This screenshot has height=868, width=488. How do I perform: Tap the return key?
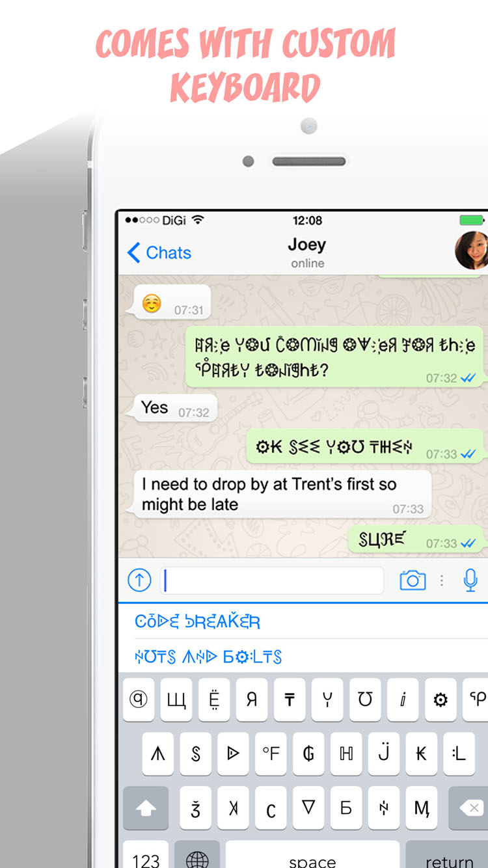coord(448,858)
